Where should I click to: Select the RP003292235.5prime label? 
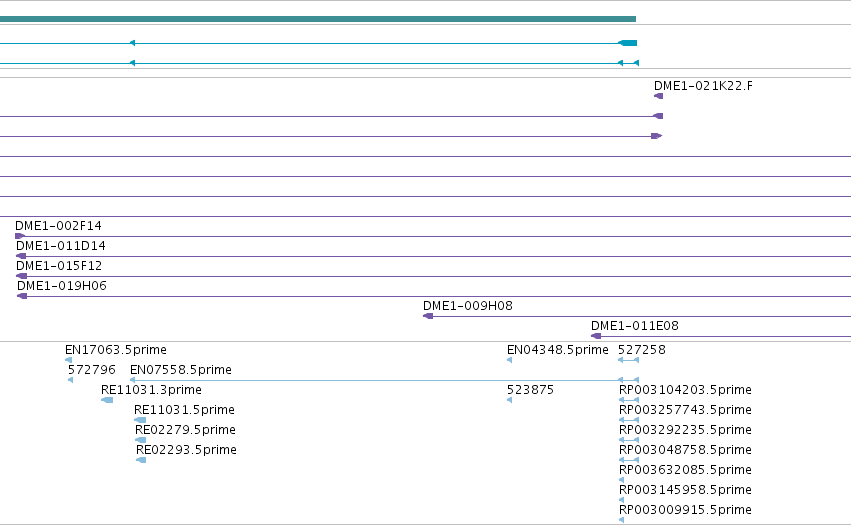685,430
